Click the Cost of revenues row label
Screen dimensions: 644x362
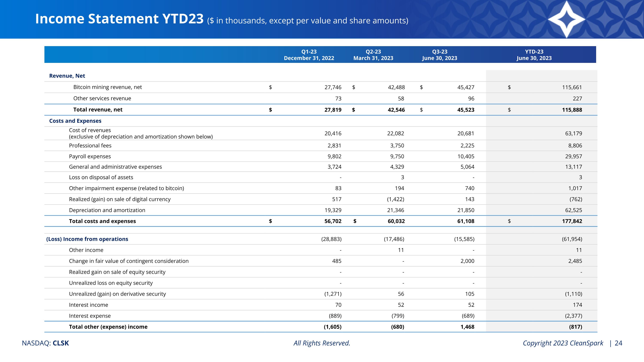141,133
